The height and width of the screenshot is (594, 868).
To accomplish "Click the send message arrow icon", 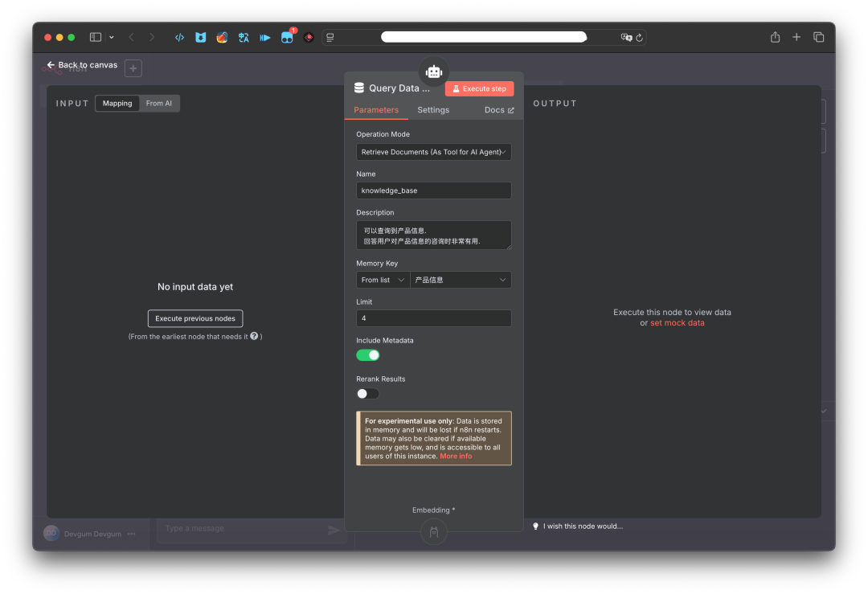I will (x=334, y=530).
